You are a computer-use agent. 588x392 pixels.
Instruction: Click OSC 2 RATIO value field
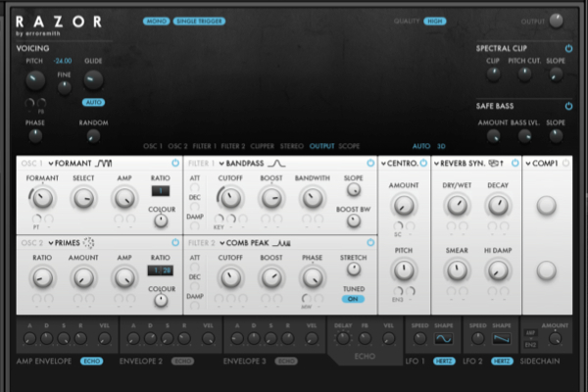pos(161,270)
